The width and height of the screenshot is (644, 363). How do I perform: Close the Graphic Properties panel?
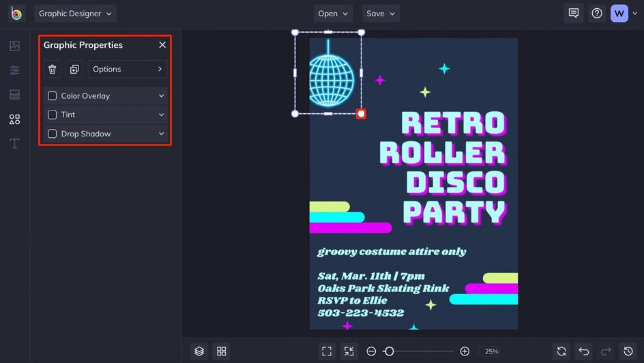162,45
